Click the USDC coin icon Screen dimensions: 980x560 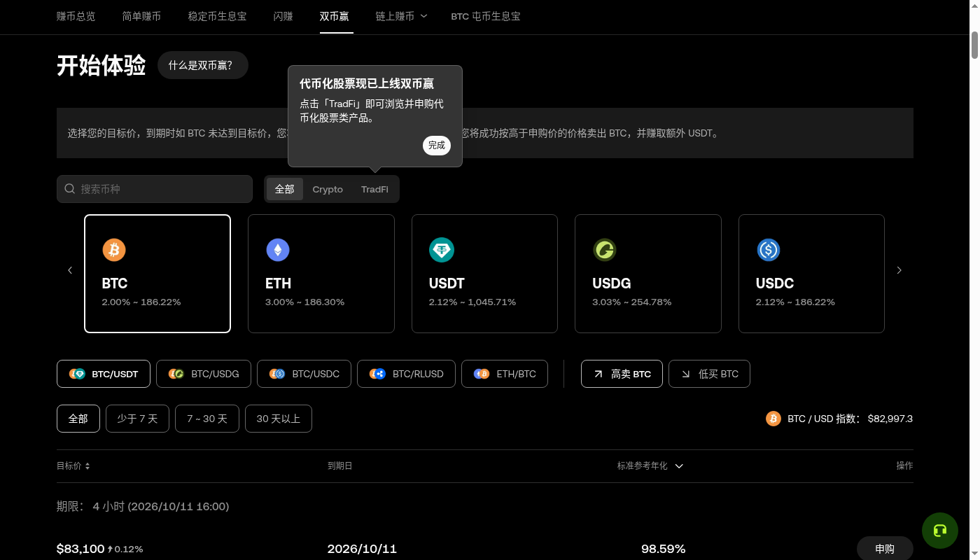coord(769,250)
